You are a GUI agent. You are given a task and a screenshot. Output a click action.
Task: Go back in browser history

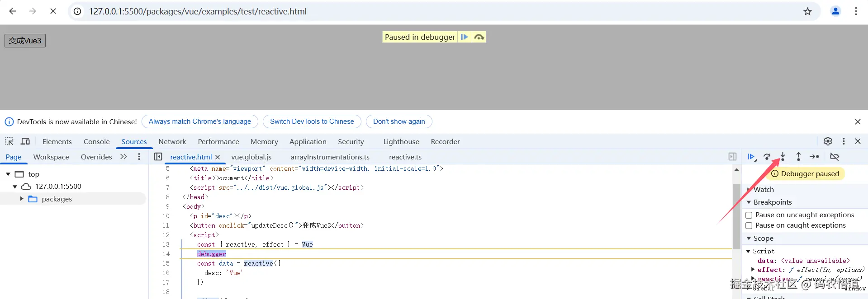point(13,11)
